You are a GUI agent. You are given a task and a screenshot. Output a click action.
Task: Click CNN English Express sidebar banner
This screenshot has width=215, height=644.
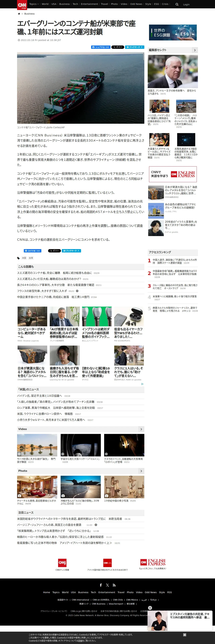click(173, 174)
